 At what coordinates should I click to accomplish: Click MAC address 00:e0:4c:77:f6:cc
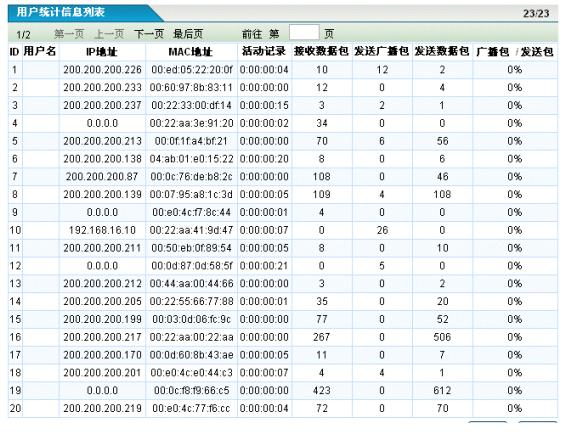coord(191,408)
